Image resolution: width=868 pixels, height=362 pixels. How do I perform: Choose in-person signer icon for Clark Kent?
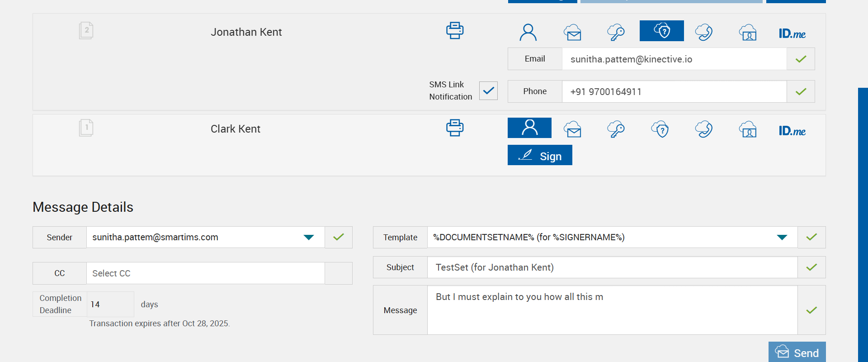(529, 128)
